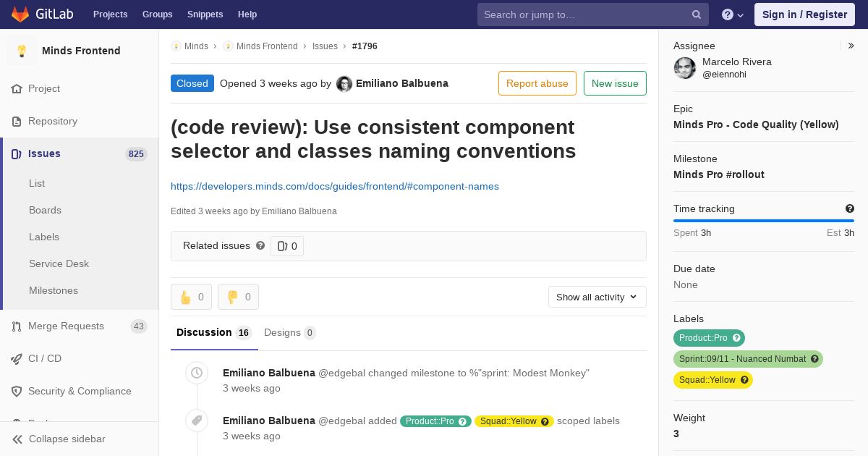Click the help icon on the Squad::Yellow sidebar label

pos(744,380)
